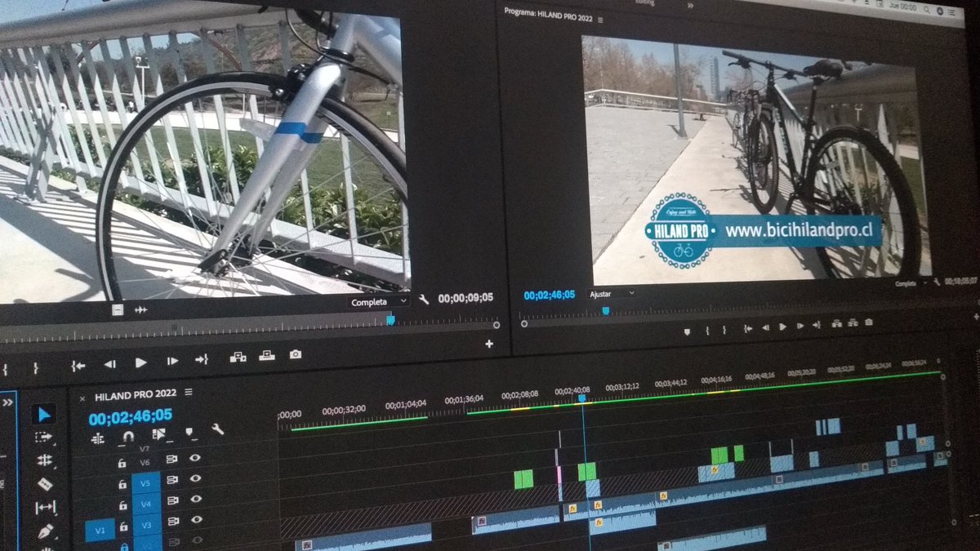The height and width of the screenshot is (551, 980).
Task: Select the HILAND PRO 2022 sequence tab
Action: pyautogui.click(x=136, y=396)
